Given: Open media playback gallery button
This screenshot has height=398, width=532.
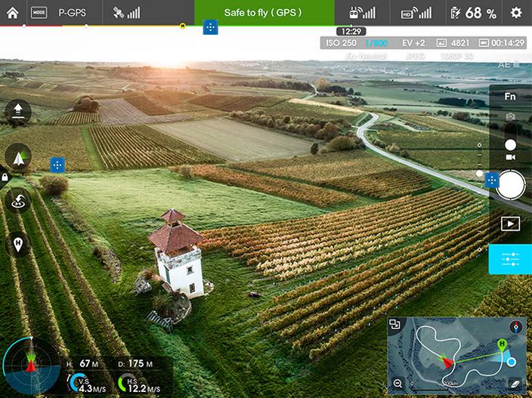Looking at the screenshot, I should (x=510, y=224).
